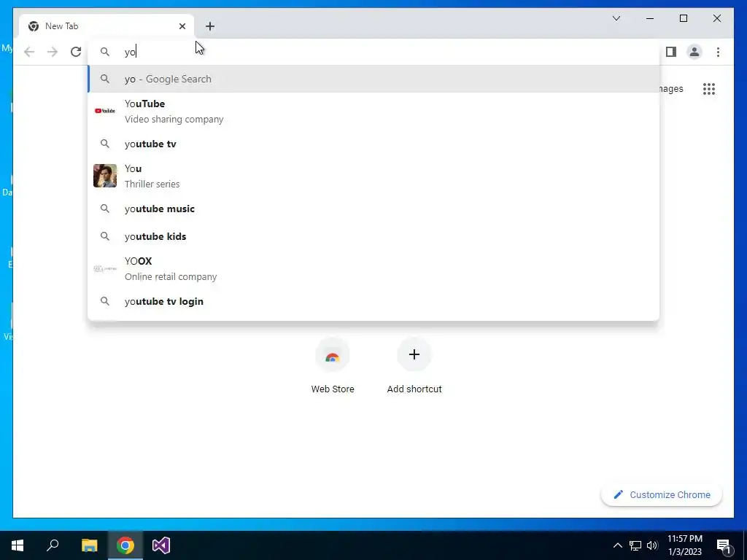This screenshot has width=747, height=560.
Task: Choose the 'youtube tv login' suggestion
Action: [374, 301]
